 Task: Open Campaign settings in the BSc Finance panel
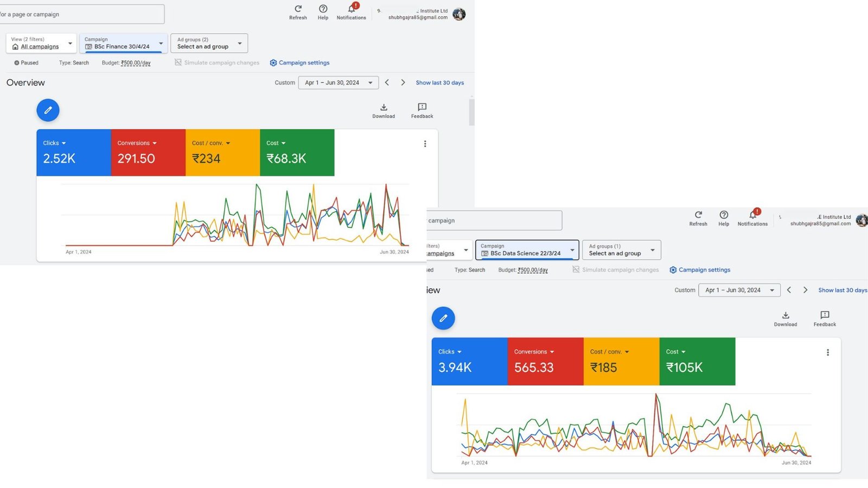click(x=299, y=63)
